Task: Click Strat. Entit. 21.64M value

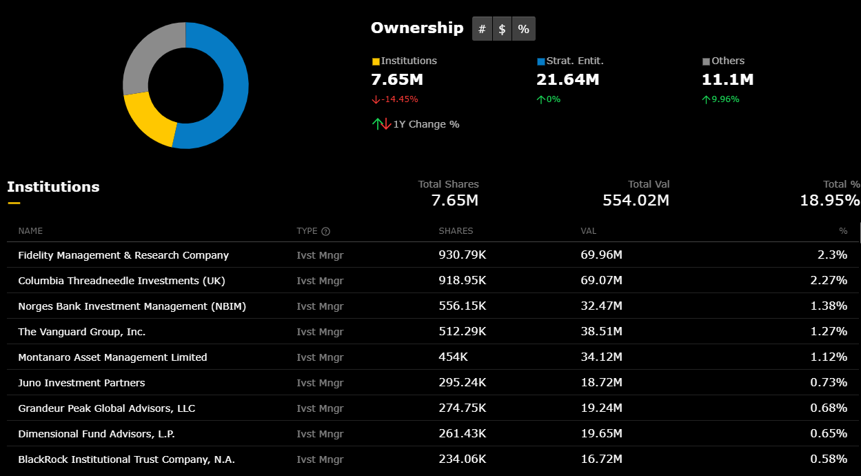Action: [x=568, y=80]
